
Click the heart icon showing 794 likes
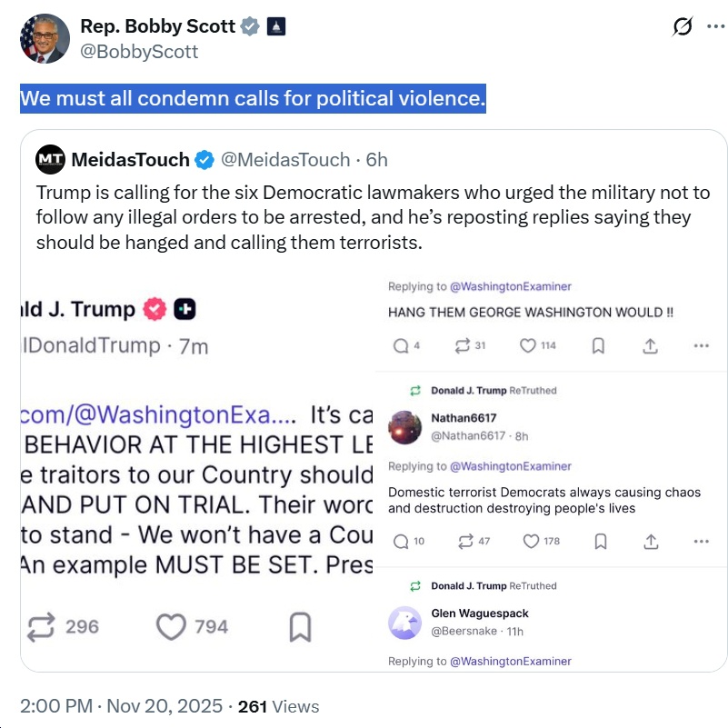pos(170,627)
